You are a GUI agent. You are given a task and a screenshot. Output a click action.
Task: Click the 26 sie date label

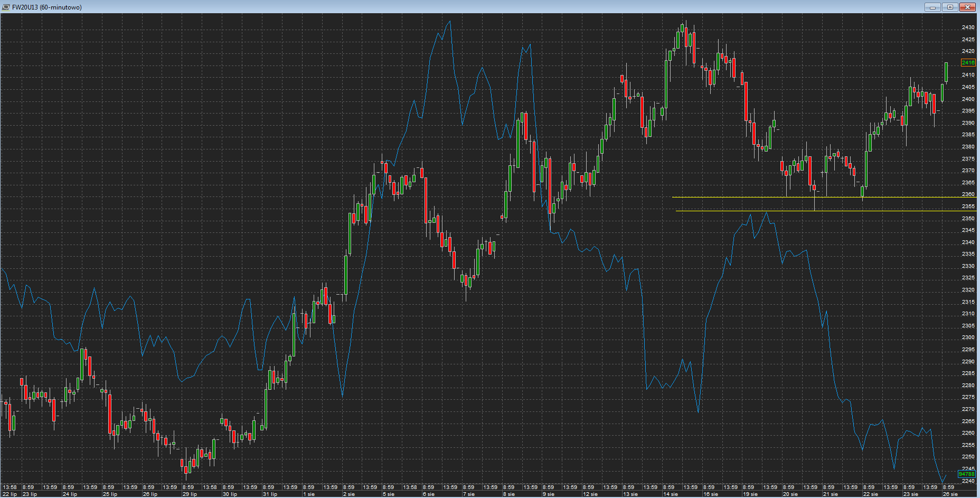[x=950, y=494]
